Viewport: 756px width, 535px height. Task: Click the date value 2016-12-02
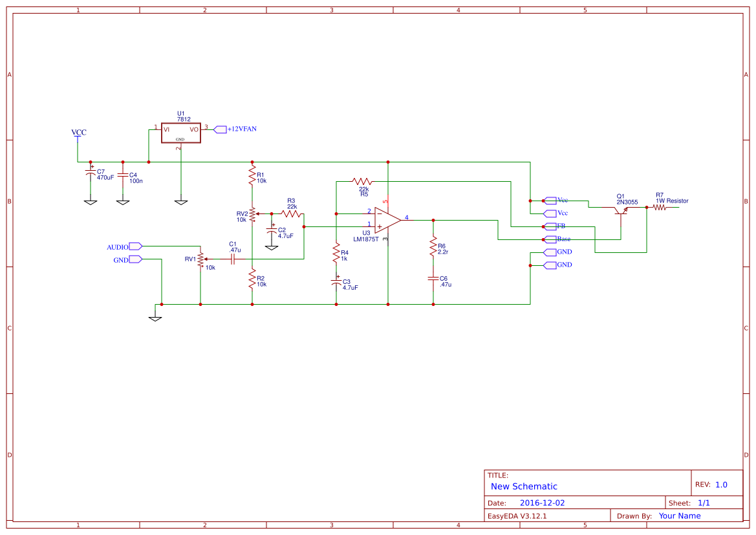coord(542,503)
